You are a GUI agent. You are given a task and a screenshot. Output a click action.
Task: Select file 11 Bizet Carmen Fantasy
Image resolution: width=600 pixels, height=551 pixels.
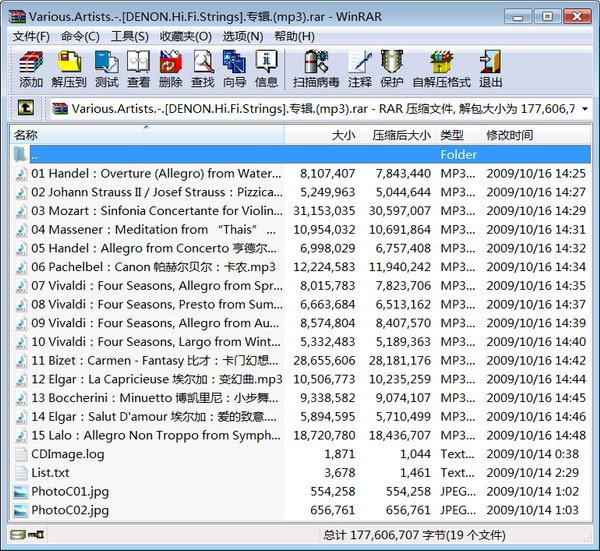pos(301,361)
